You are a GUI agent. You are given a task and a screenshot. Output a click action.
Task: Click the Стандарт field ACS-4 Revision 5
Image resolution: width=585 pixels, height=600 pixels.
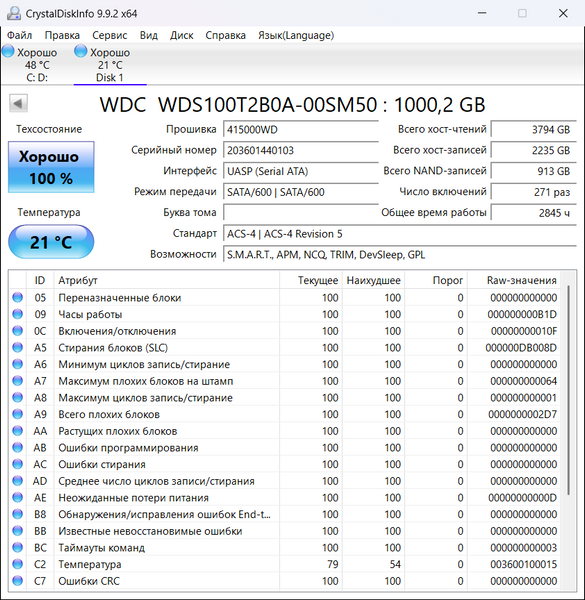click(x=400, y=233)
